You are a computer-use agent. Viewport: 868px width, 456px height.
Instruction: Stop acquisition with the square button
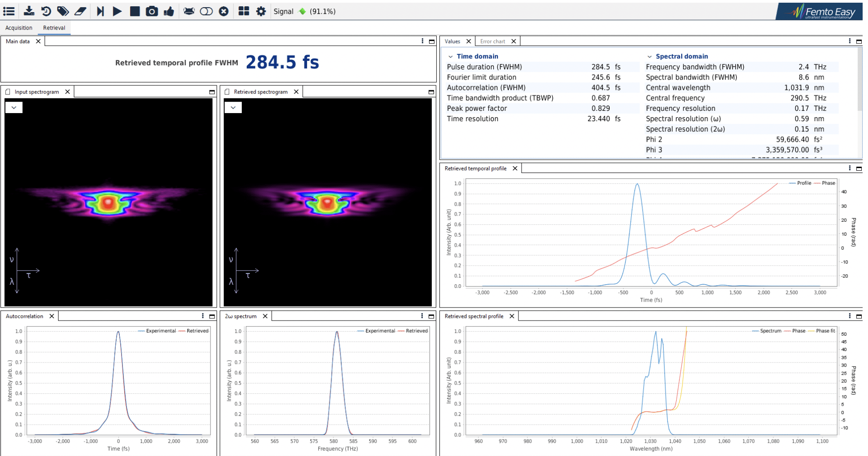[x=135, y=11]
